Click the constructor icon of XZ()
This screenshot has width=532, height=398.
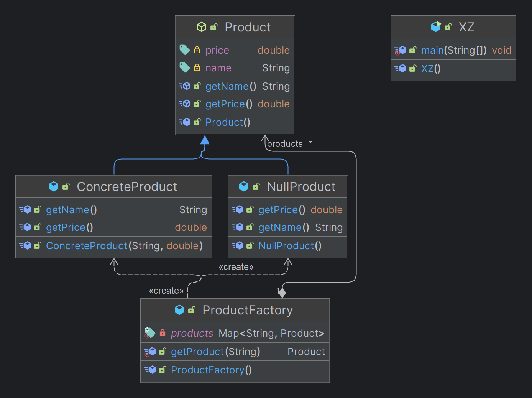(401, 68)
